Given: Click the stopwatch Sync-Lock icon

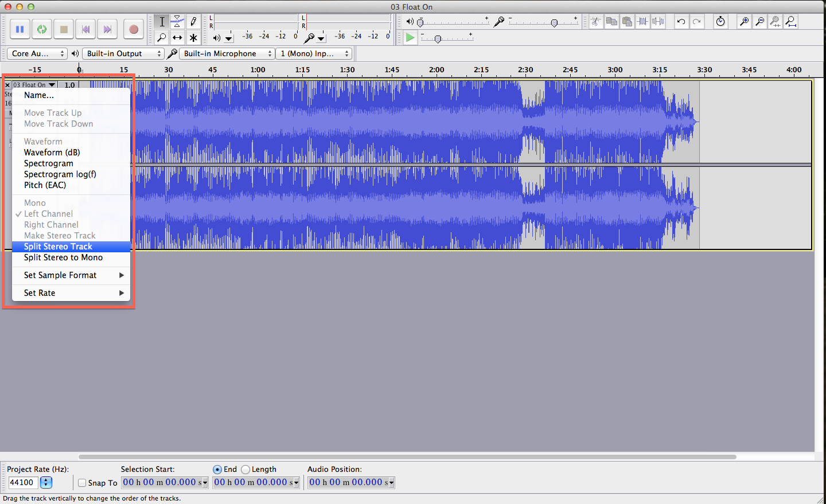Looking at the screenshot, I should tap(720, 22).
